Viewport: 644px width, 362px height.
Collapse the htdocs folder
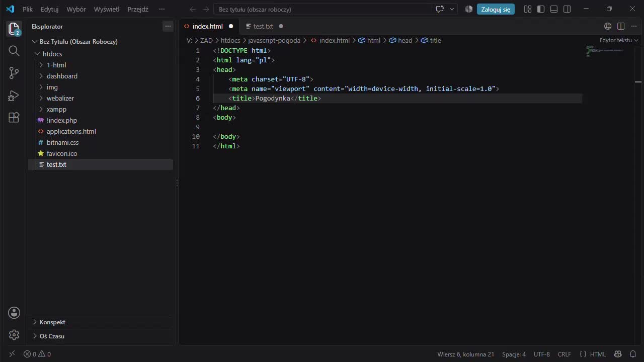[101, 54]
